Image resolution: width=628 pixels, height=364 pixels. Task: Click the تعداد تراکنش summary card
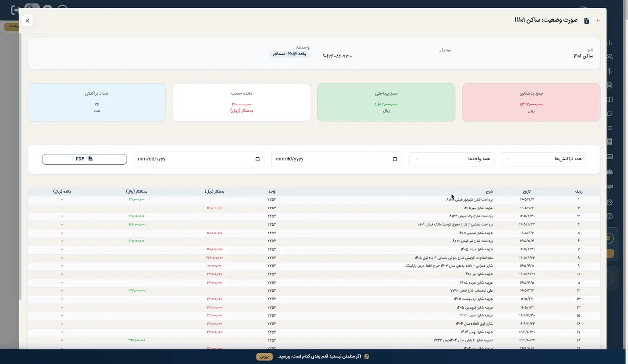point(97,102)
